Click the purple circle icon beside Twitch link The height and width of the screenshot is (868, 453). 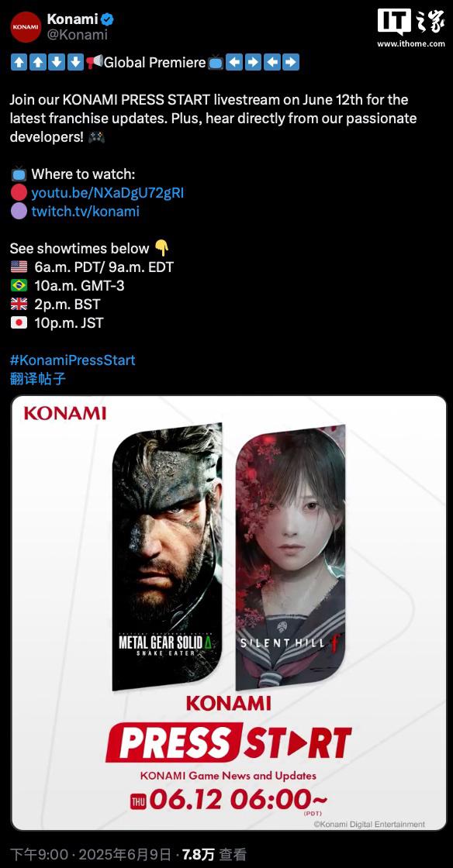coord(19,212)
